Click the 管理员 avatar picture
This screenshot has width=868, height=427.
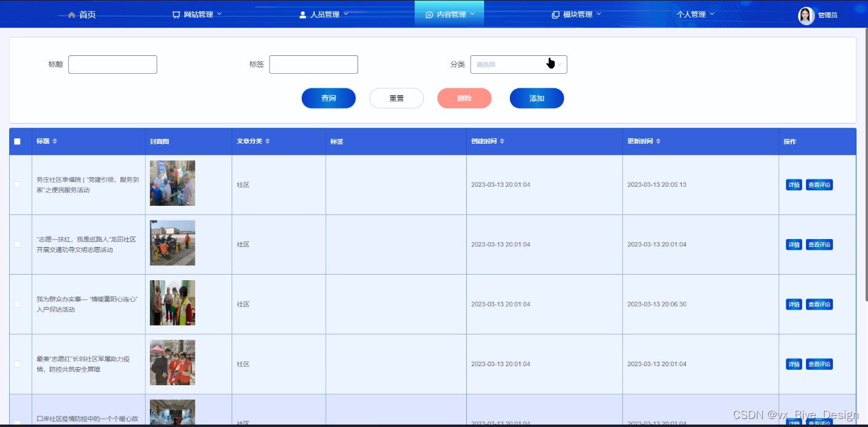coord(806,15)
